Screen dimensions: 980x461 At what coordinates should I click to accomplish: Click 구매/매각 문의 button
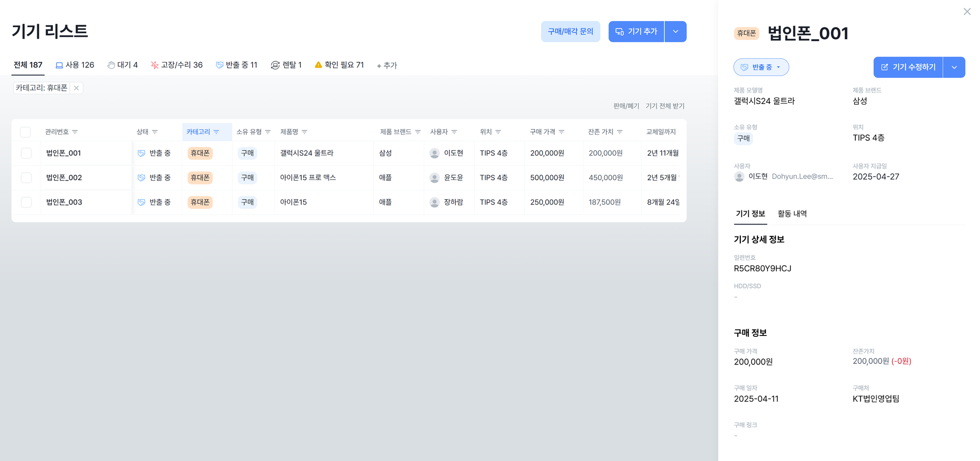point(570,31)
